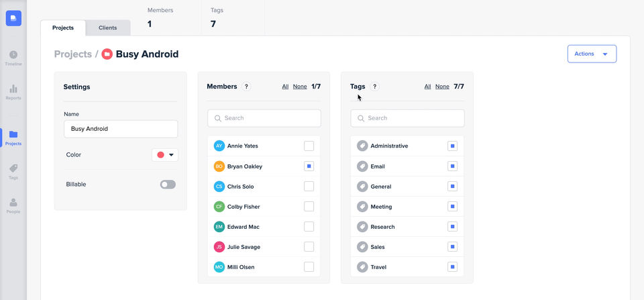Image resolution: width=644 pixels, height=300 pixels.
Task: Toggle the Billable switch
Action: click(x=168, y=184)
